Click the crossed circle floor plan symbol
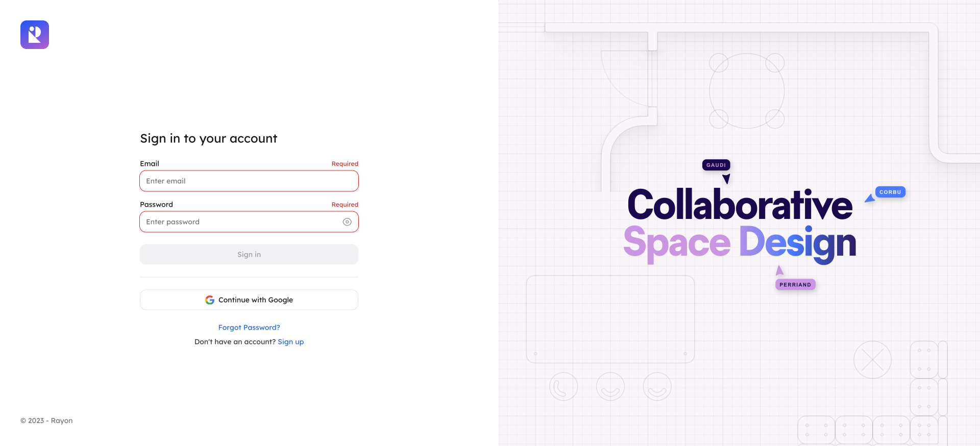Screen dimensions: 980x446 (872, 360)
